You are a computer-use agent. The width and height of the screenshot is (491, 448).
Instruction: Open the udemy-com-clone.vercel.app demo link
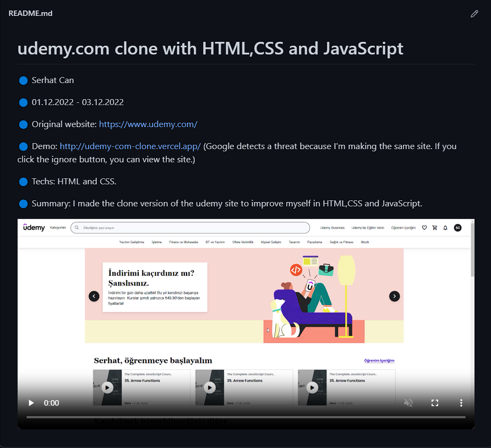coord(130,146)
